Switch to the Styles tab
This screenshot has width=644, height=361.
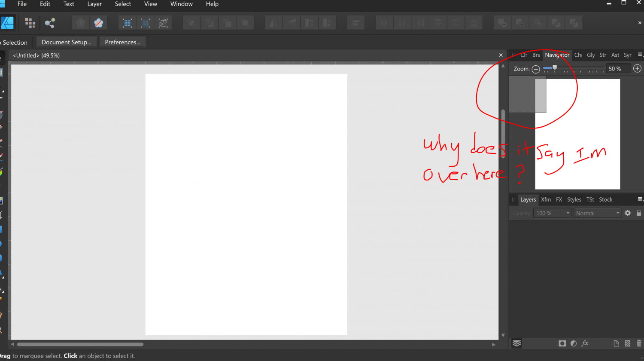574,199
